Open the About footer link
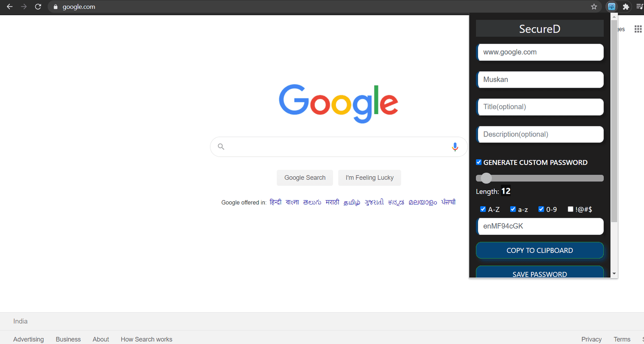Screen dimensions: 644x344 tap(101, 339)
